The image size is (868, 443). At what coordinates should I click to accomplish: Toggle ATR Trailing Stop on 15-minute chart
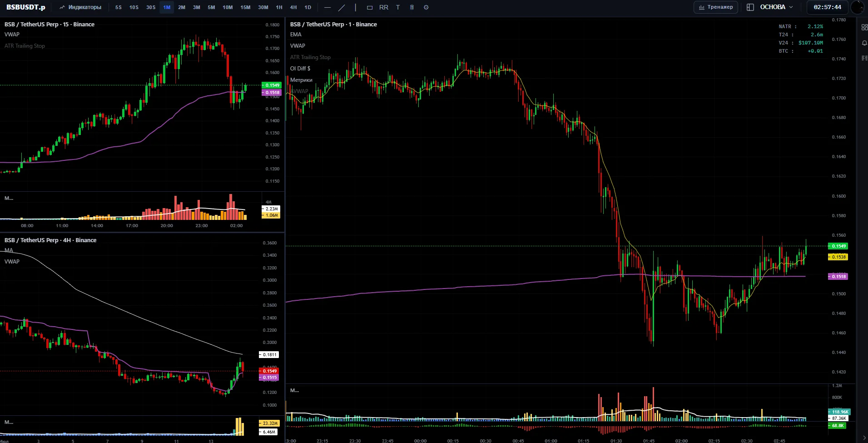click(x=25, y=46)
